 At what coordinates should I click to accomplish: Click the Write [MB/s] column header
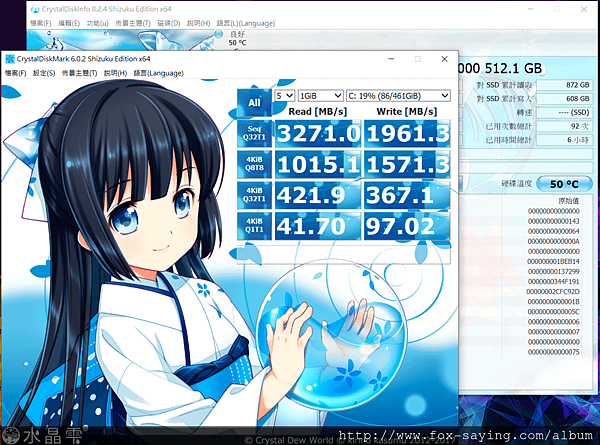[407, 111]
